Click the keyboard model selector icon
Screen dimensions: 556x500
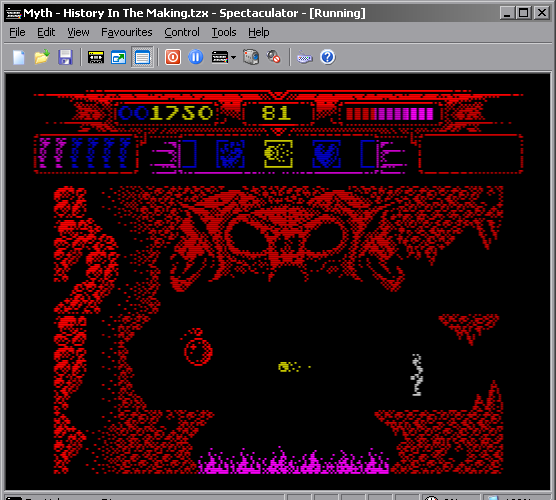[x=219, y=57]
